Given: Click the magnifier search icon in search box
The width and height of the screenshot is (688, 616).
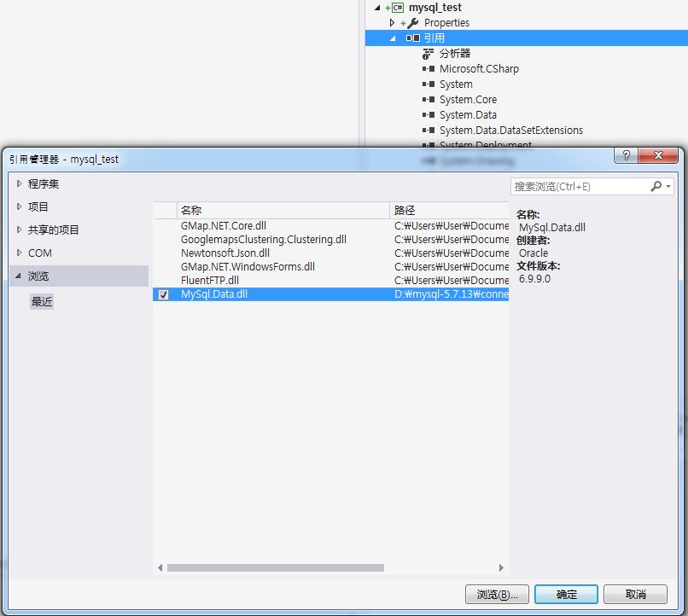Looking at the screenshot, I should point(656,186).
